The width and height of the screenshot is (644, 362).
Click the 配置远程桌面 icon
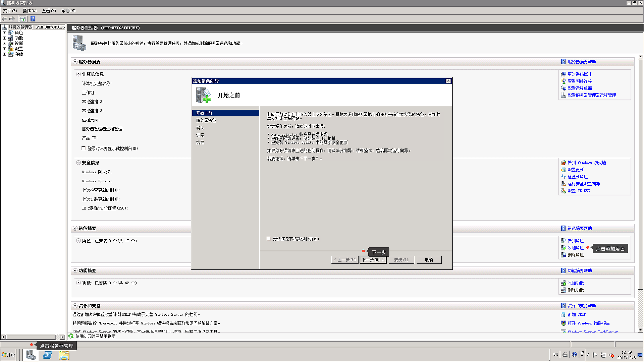pos(563,88)
